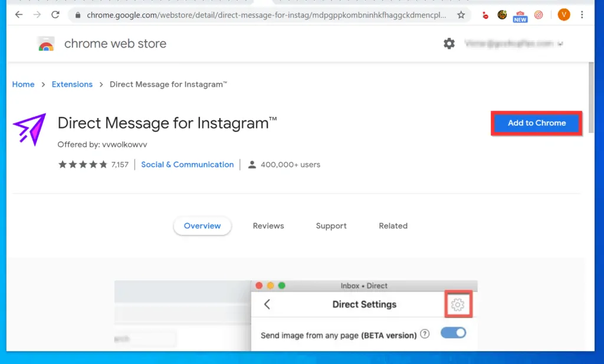Screen dimensions: 604x364
Task: Open the round striped extension icon
Action: [502, 15]
